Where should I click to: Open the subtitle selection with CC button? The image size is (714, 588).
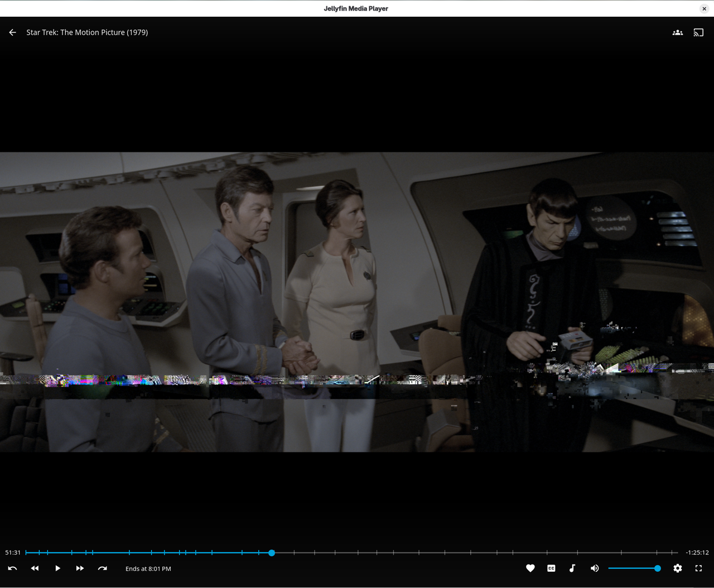click(x=551, y=568)
